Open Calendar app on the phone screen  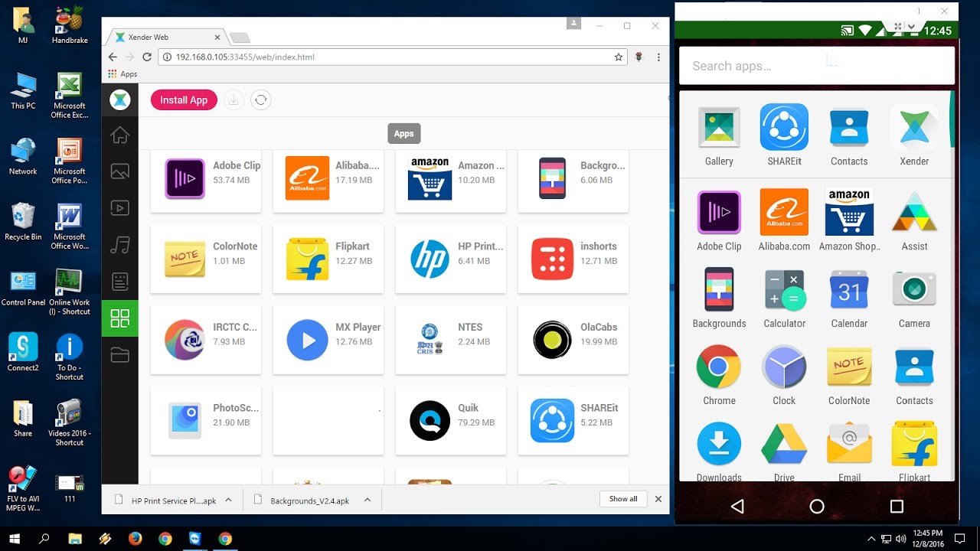(x=849, y=299)
